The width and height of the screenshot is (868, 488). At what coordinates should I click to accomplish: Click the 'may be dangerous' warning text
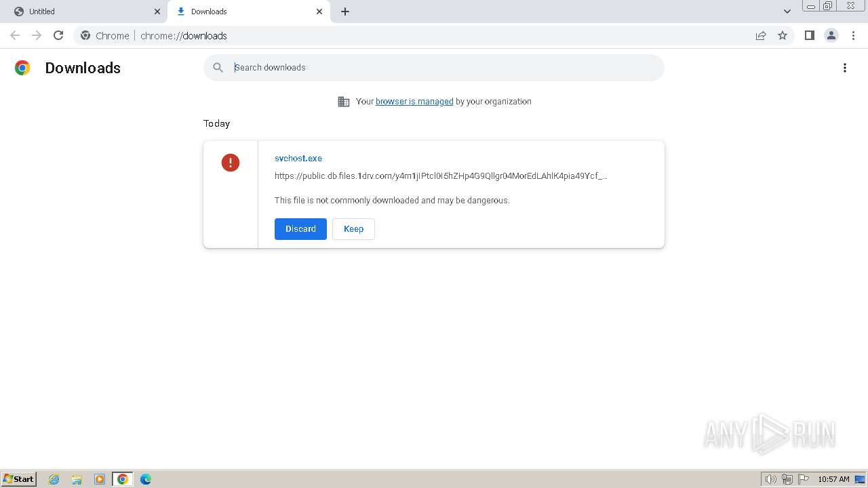click(x=392, y=201)
